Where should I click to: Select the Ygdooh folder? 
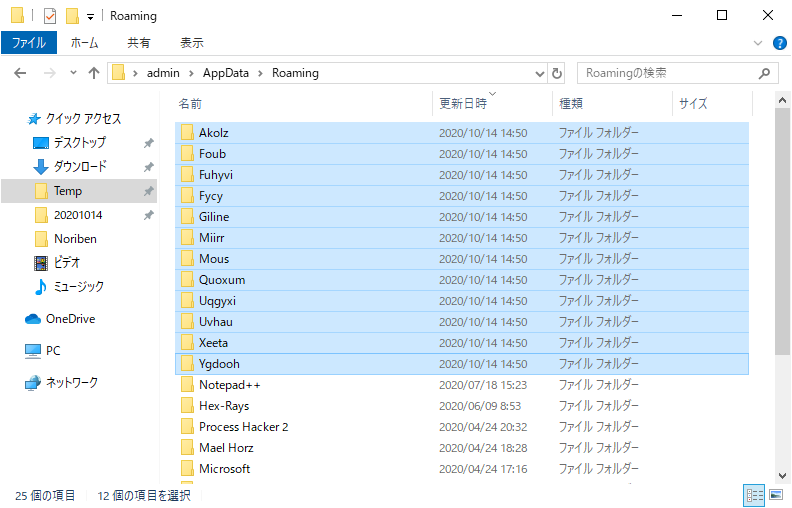click(462, 364)
